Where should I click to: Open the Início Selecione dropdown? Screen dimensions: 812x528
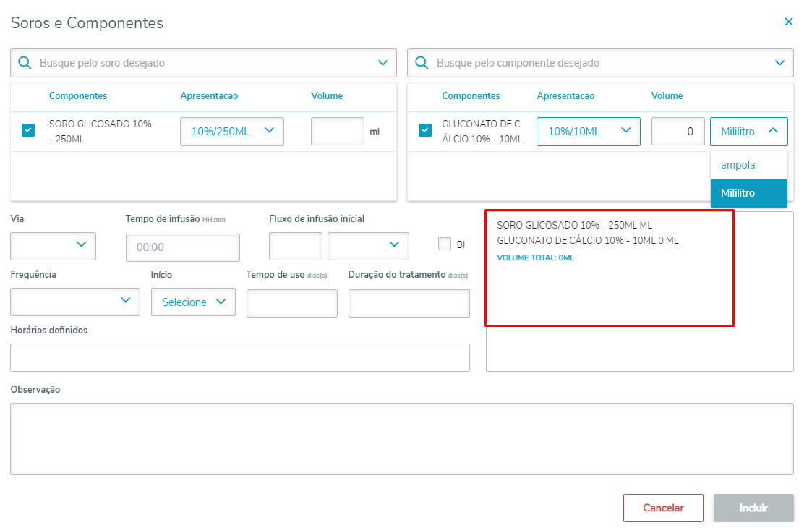coord(193,302)
